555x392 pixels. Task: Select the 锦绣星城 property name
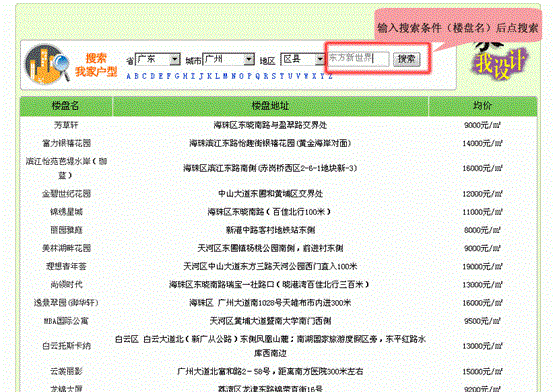66,212
